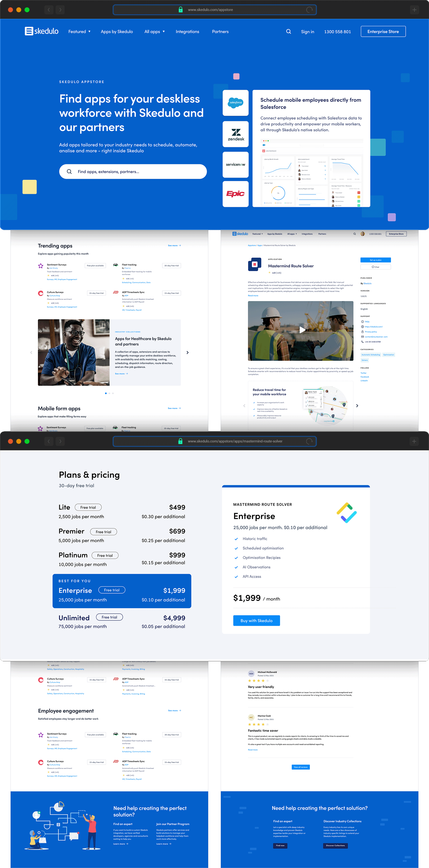Open Chat below Set up a plan
The image size is (429, 868).
tap(375, 267)
